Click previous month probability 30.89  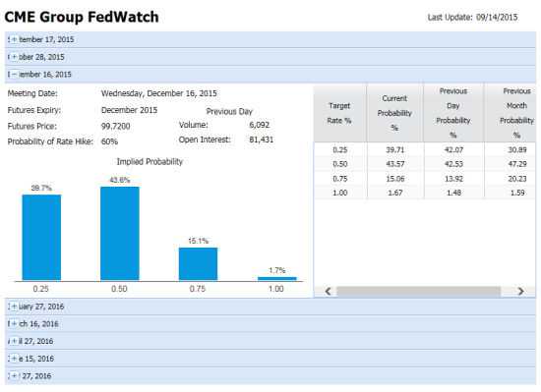click(517, 150)
